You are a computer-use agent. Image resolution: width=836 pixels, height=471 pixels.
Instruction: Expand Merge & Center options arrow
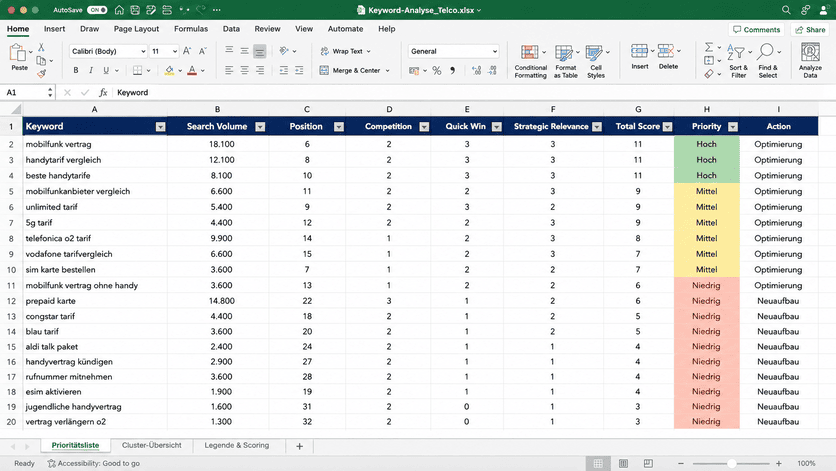click(388, 70)
